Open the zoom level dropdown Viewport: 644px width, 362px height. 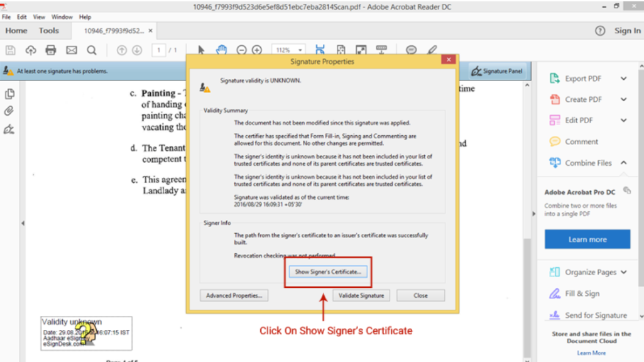coord(298,50)
